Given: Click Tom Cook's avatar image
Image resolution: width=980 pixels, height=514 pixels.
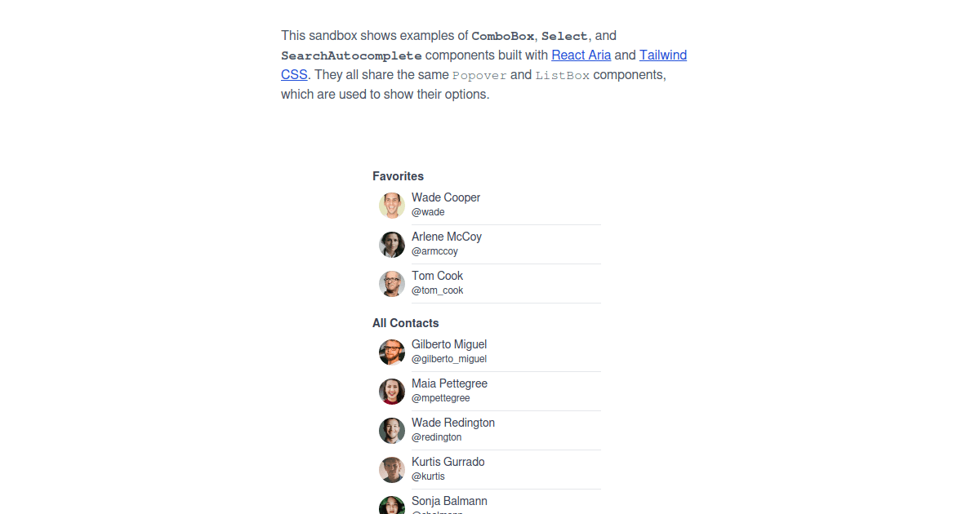Looking at the screenshot, I should click(x=392, y=283).
